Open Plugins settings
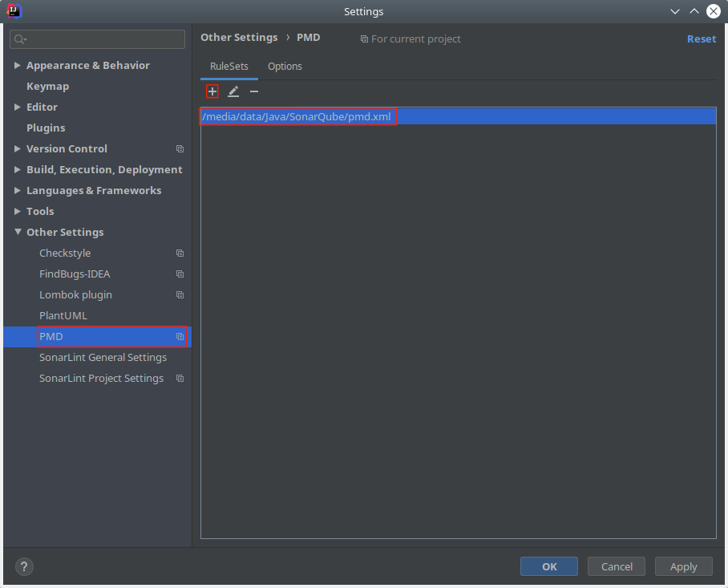Screen dimensions: 728x588 (46, 128)
